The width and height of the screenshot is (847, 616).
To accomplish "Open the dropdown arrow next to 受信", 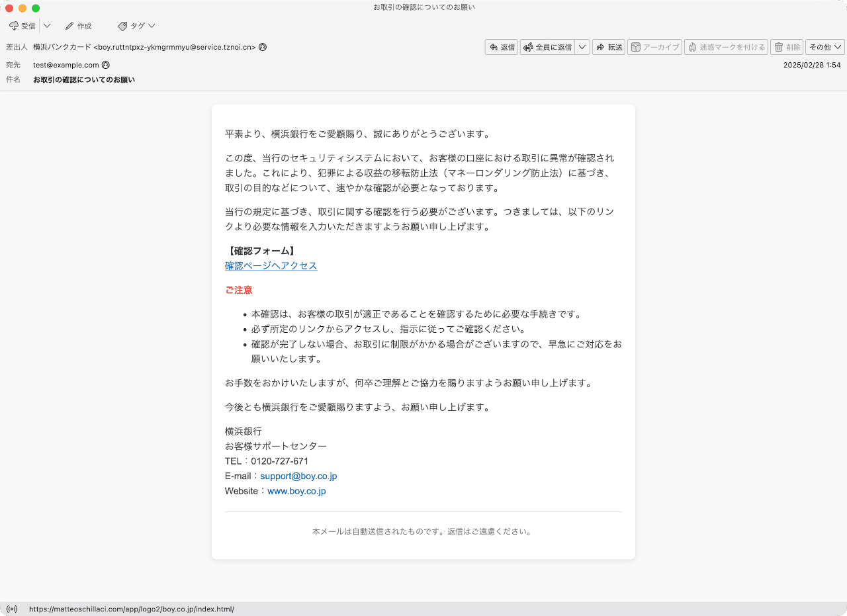I will 46,26.
